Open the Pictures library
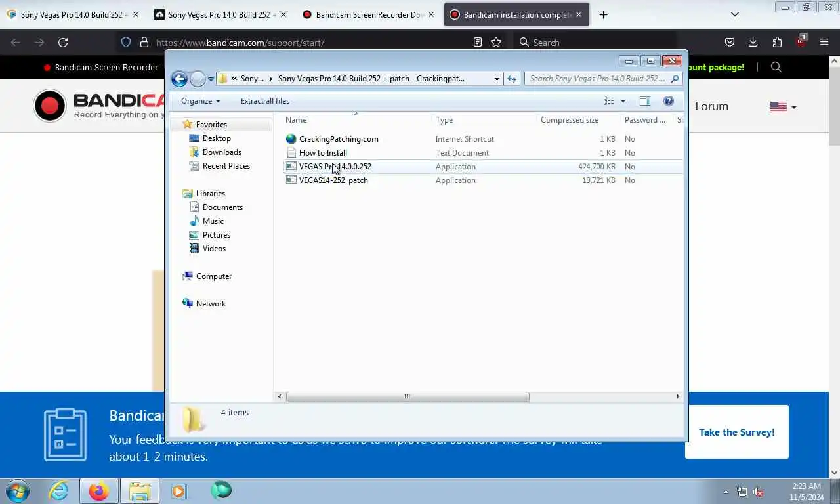 click(x=216, y=235)
